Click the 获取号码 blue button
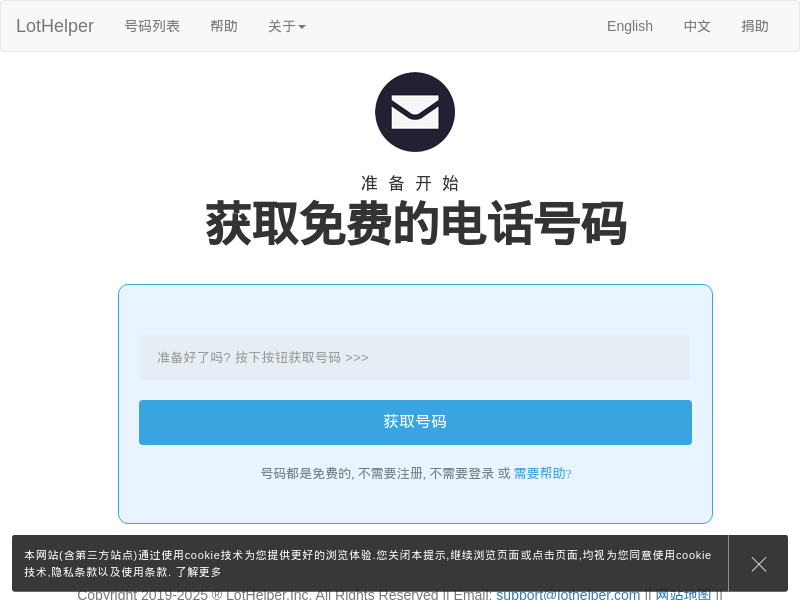The image size is (800, 600). tap(415, 422)
